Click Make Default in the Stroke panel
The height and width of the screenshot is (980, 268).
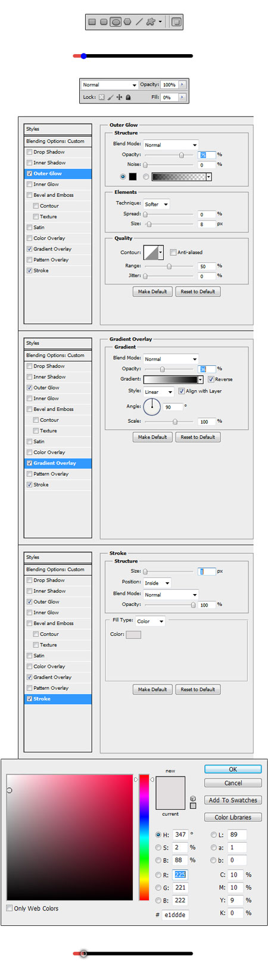click(x=152, y=689)
